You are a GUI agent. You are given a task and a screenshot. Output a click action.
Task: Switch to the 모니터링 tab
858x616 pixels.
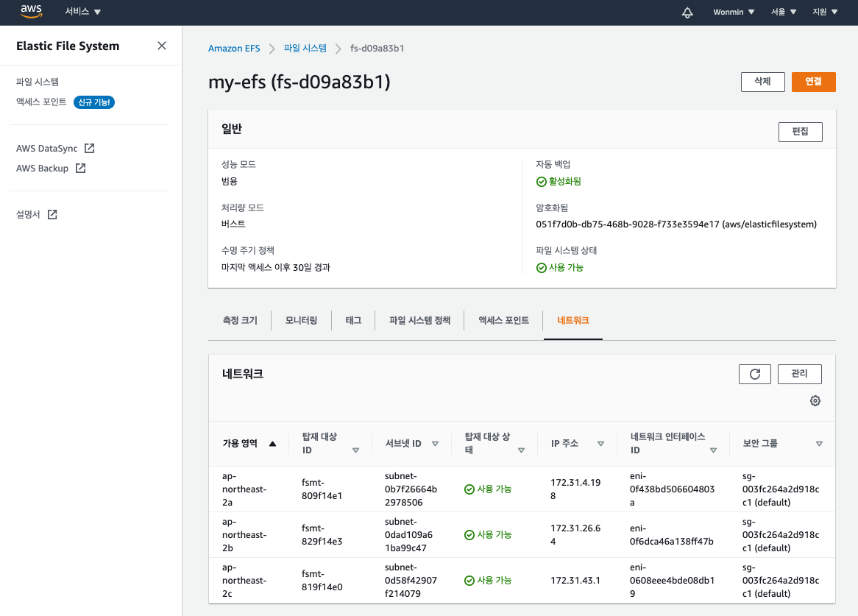(x=301, y=321)
